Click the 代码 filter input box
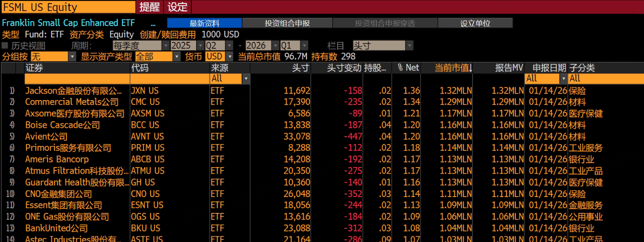Screen dimensions: 644x242 (x=170, y=78)
